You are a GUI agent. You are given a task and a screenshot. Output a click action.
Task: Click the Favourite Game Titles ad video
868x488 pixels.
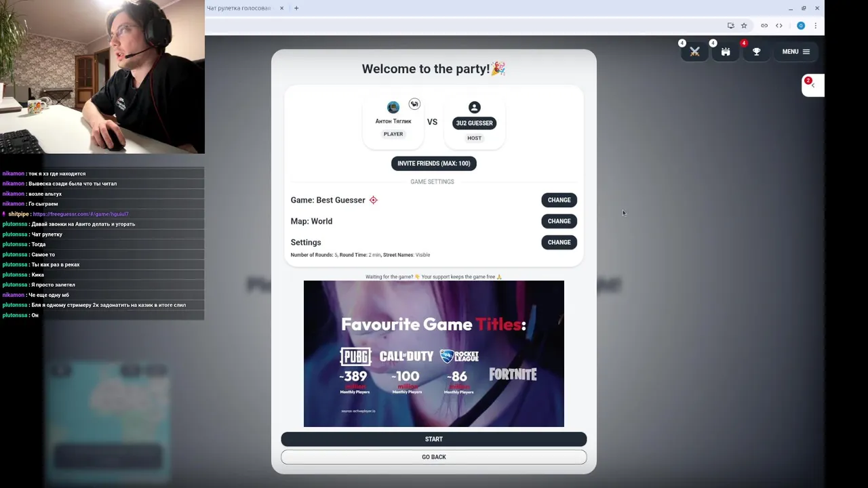[433, 354]
